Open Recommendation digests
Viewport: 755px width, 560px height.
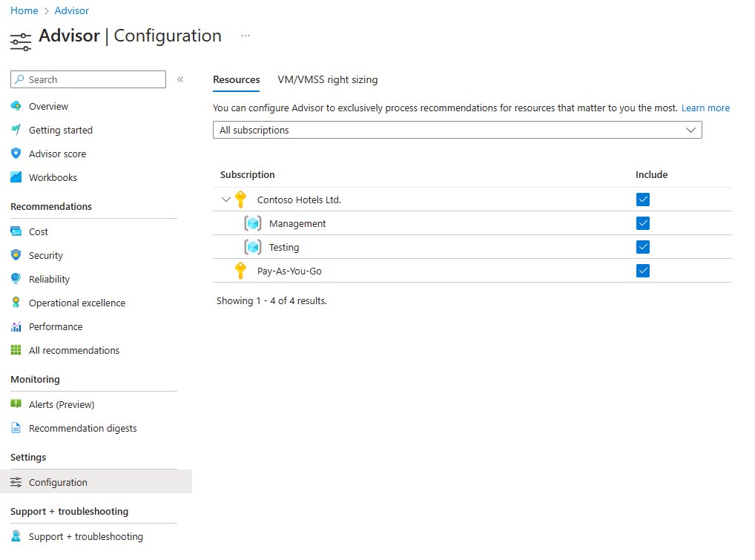click(82, 428)
